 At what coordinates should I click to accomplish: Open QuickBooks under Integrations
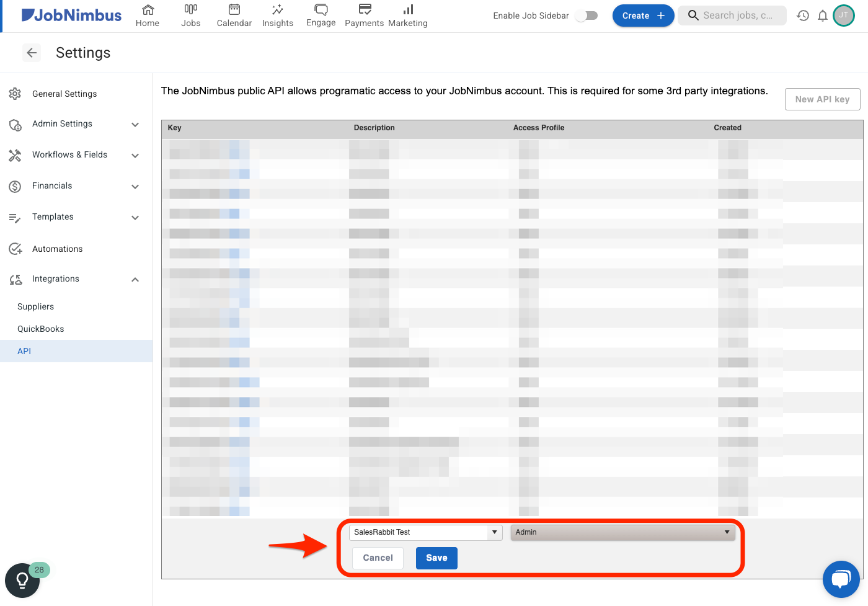point(40,329)
